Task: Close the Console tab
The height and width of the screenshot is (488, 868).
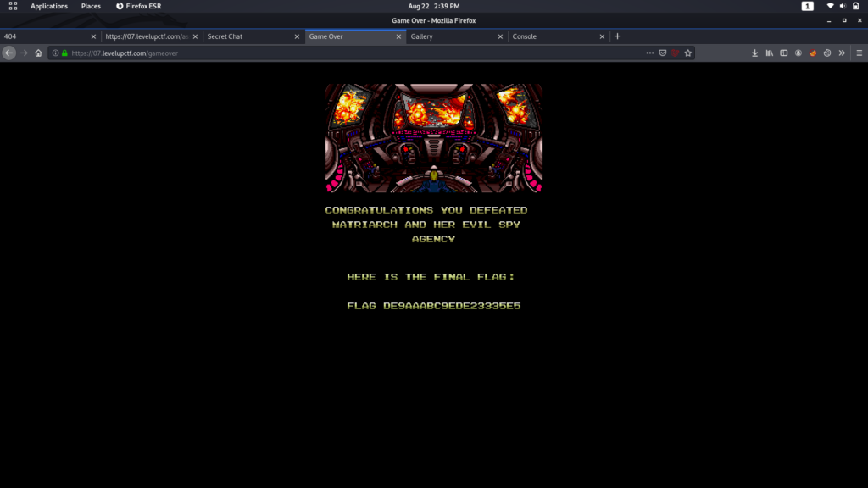Action: [x=603, y=36]
